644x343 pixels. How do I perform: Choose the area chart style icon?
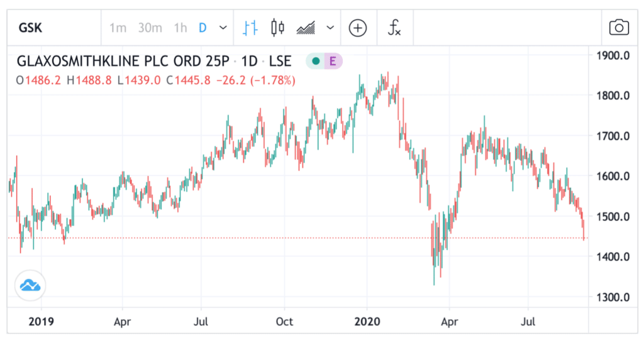tap(306, 28)
